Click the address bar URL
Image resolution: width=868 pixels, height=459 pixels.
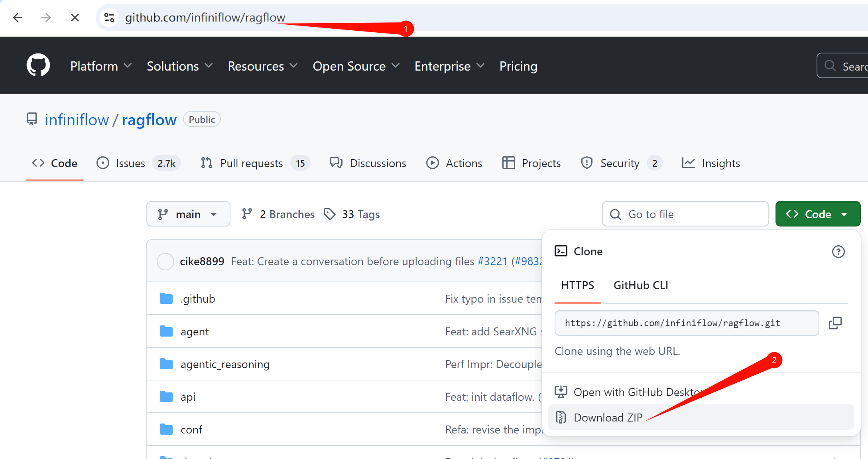[x=205, y=18]
